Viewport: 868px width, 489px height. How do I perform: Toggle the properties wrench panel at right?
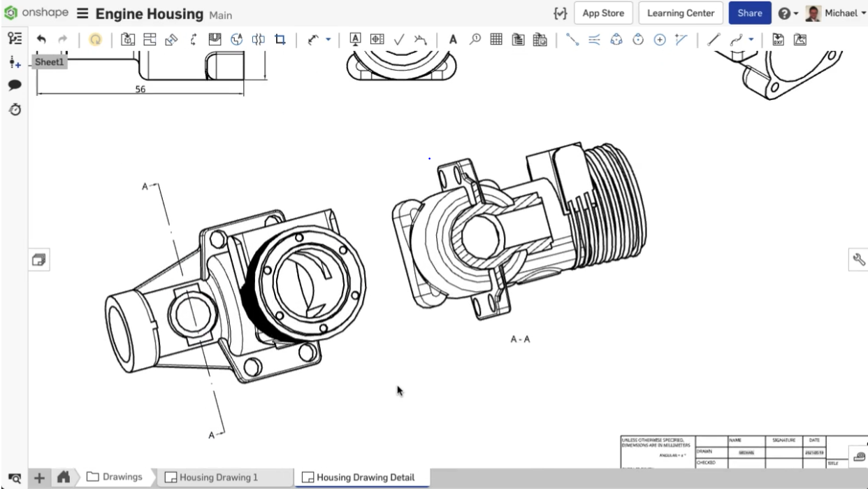859,260
